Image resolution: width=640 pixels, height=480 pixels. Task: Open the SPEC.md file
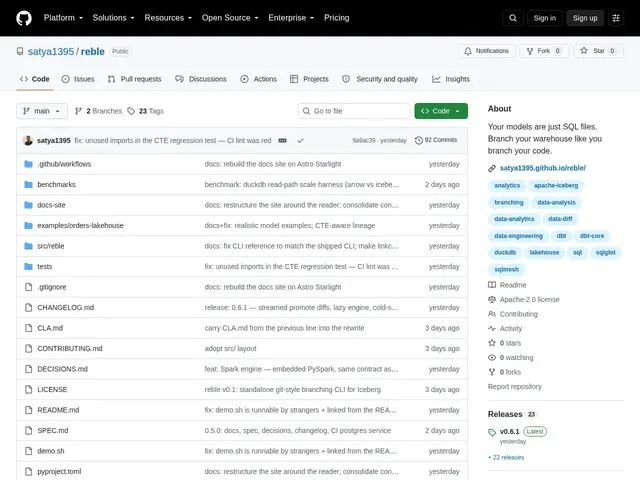53,431
